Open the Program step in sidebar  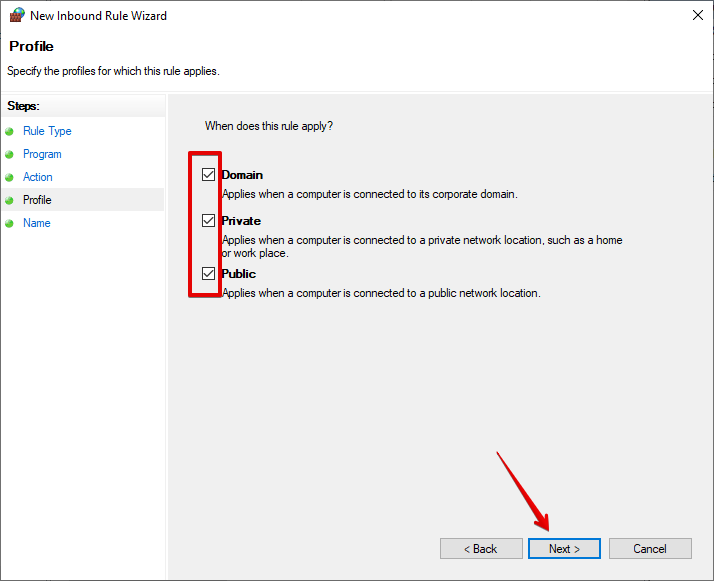[x=42, y=154]
